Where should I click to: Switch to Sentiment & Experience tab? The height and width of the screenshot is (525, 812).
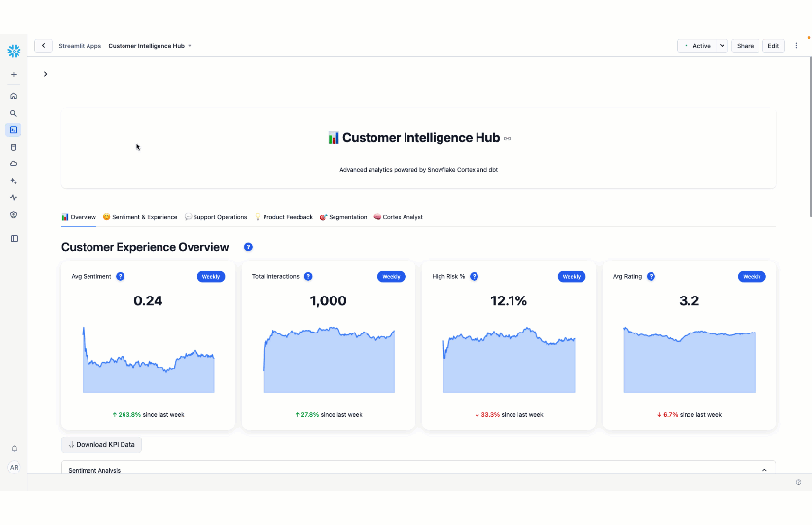click(140, 217)
